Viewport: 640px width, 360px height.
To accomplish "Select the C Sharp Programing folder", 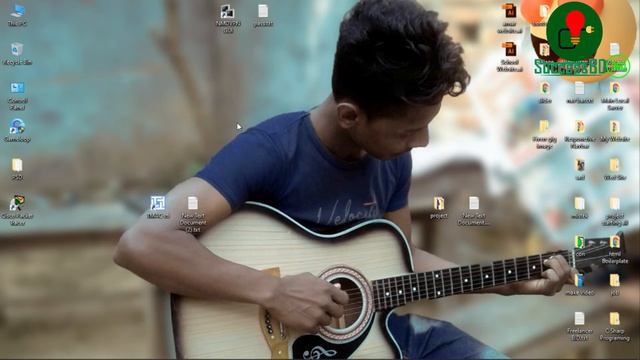I will click(x=615, y=326).
